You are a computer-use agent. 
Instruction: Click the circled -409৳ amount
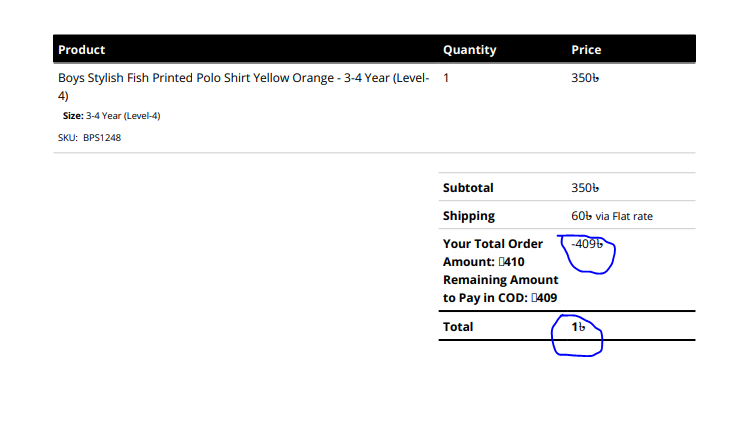(586, 244)
